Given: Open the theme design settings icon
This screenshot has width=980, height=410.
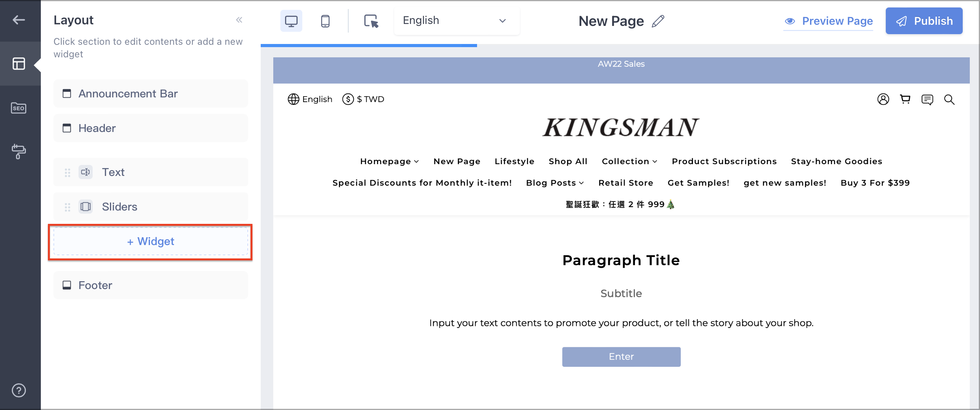Looking at the screenshot, I should (x=19, y=151).
